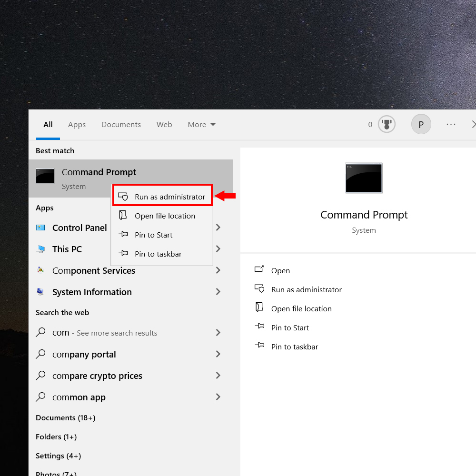476x476 pixels.
Task: Click Open in the right details pane
Action: click(280, 270)
